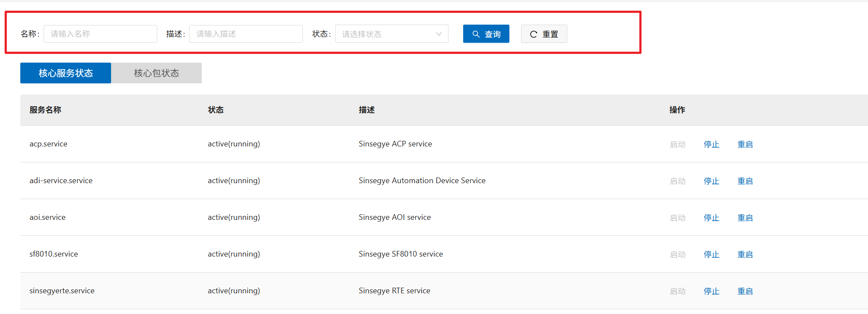This screenshot has height=314, width=868.
Task: Stop adi-service.service
Action: coord(711,181)
